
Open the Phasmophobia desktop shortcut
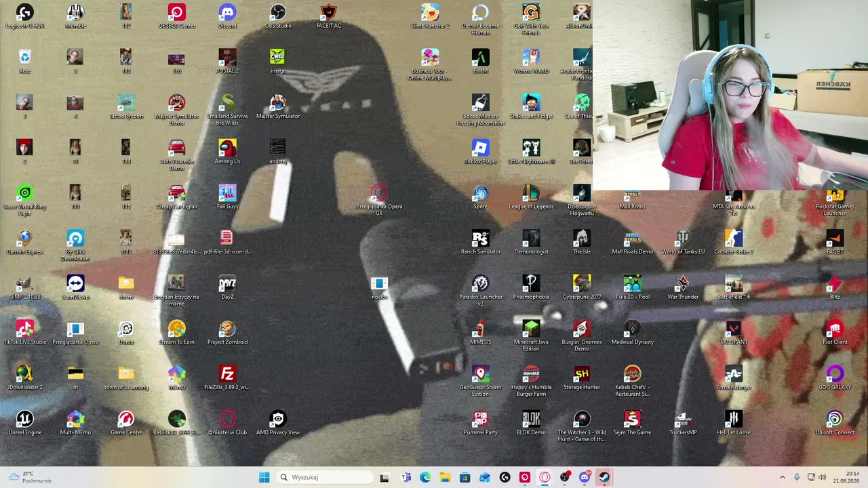point(531,288)
